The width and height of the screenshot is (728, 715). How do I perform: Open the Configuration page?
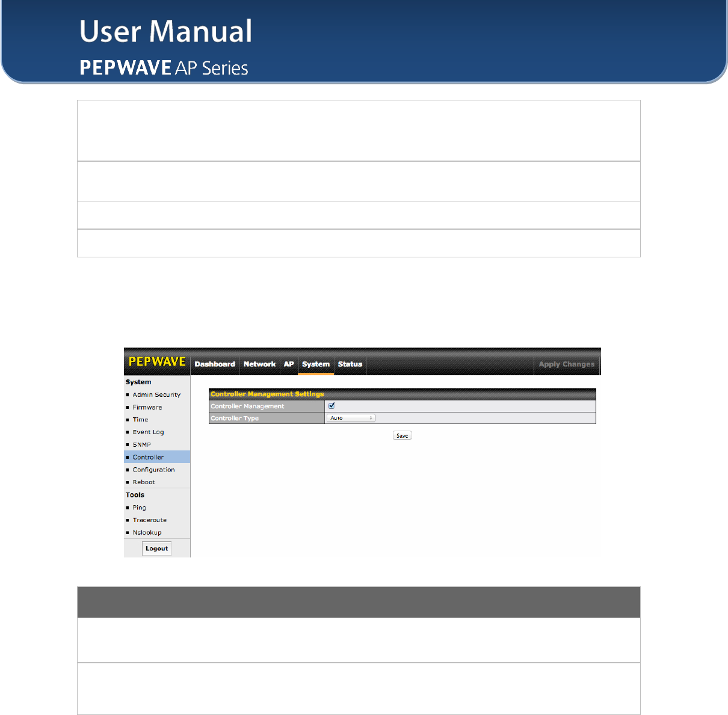[x=153, y=470]
